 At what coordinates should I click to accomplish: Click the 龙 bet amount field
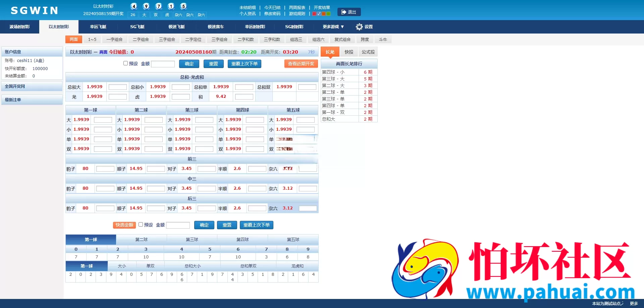click(118, 97)
